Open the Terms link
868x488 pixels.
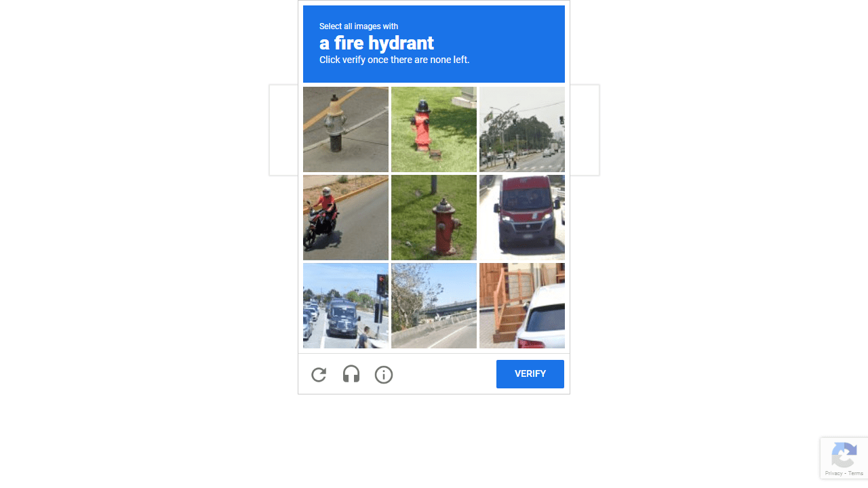coord(856,473)
